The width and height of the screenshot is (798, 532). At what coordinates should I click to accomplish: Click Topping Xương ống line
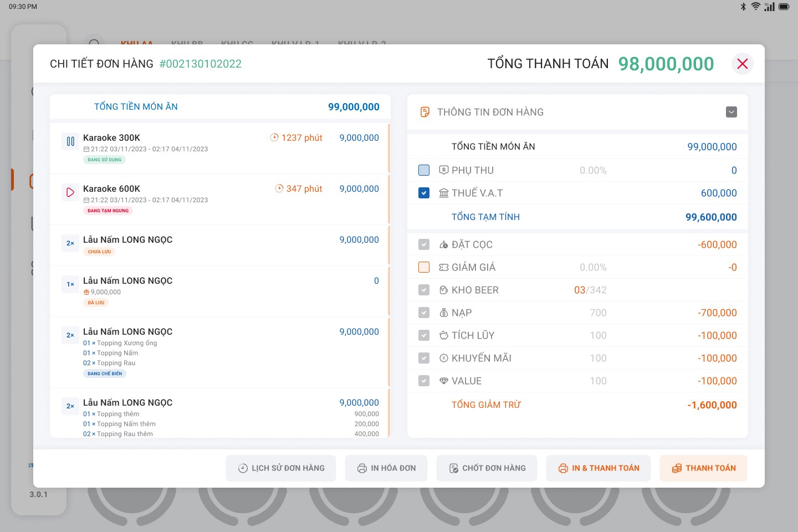coord(120,343)
